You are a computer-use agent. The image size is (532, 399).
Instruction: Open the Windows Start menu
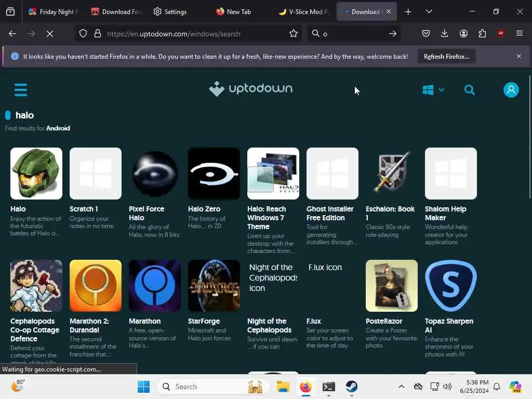[x=144, y=387]
